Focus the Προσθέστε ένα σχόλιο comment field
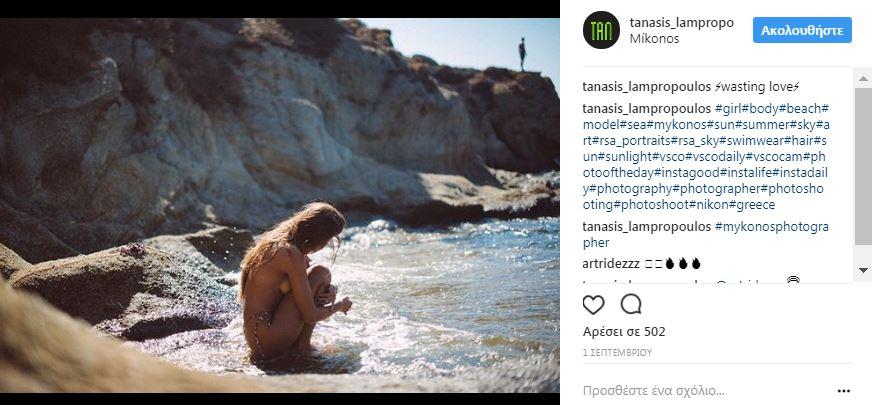Screen dimensions: 872x405 click(700, 390)
